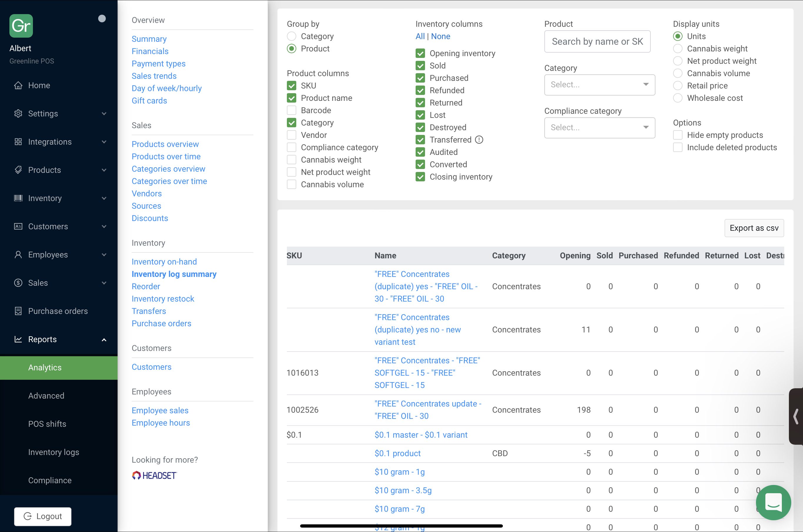Uncheck the Destroyed inventory column

[x=420, y=127]
